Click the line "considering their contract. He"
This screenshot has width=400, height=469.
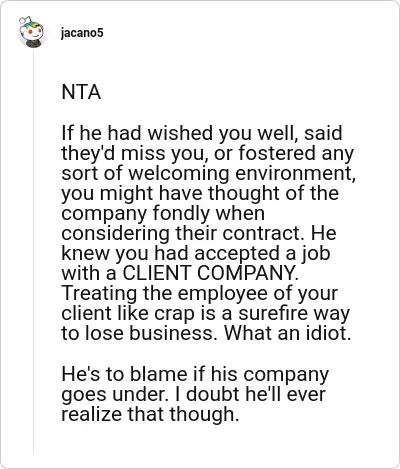point(199,233)
